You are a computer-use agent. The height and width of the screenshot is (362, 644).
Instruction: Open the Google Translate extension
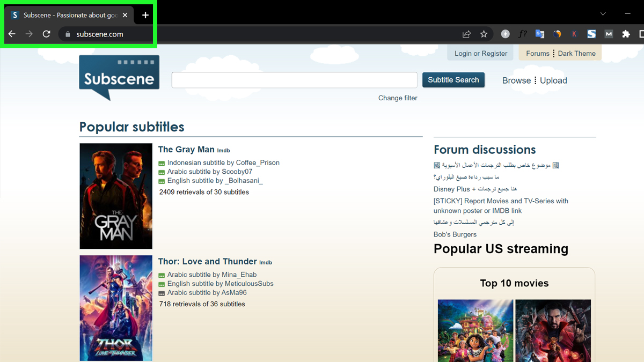540,34
